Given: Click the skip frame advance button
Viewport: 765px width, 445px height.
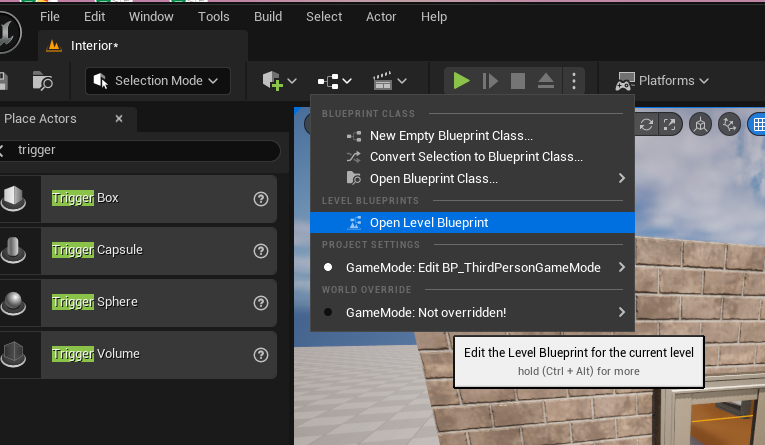Looking at the screenshot, I should (x=490, y=81).
